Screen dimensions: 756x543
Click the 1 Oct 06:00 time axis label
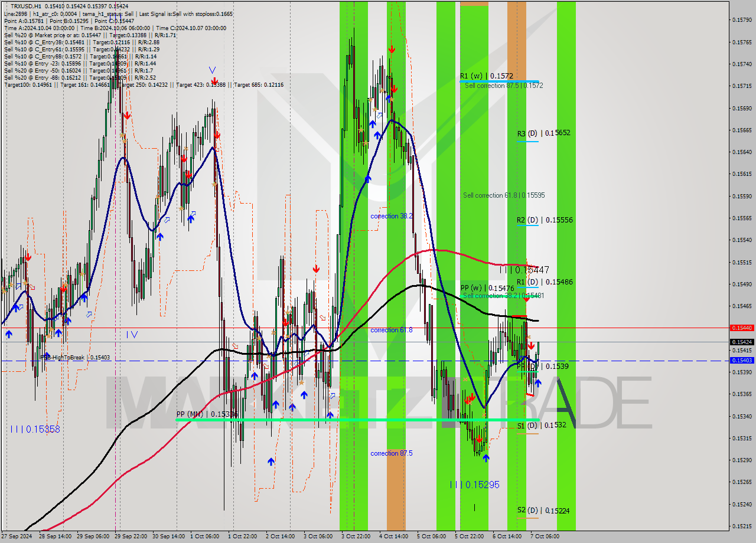coord(205,537)
